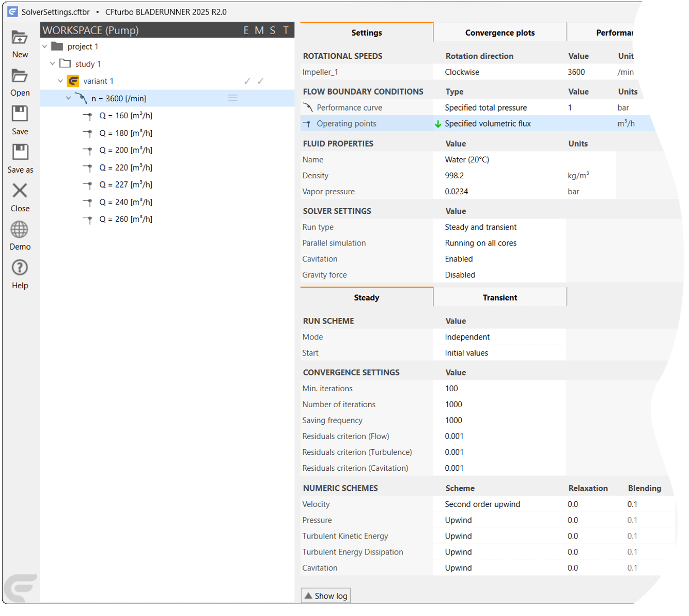Viewport: 689px width, 616px height.
Task: Click the Clockwise rotation direction value
Action: pos(462,72)
